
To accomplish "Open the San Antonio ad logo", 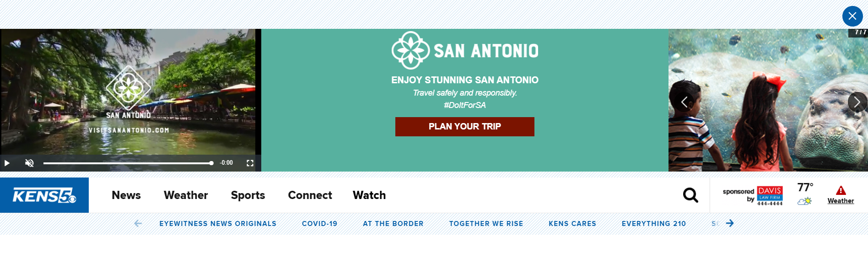I will tap(464, 50).
